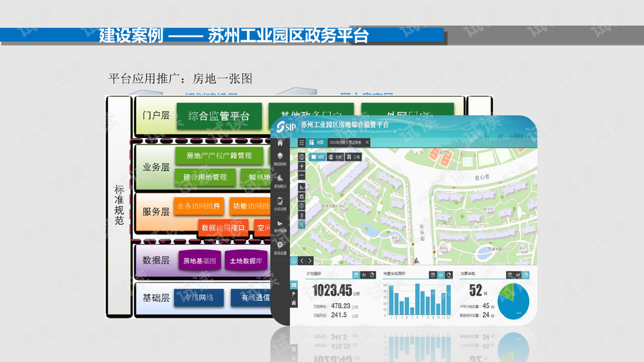Image resolution: width=644 pixels, height=362 pixels.
Task: Switch map view to 地图 mode
Action: (318, 157)
